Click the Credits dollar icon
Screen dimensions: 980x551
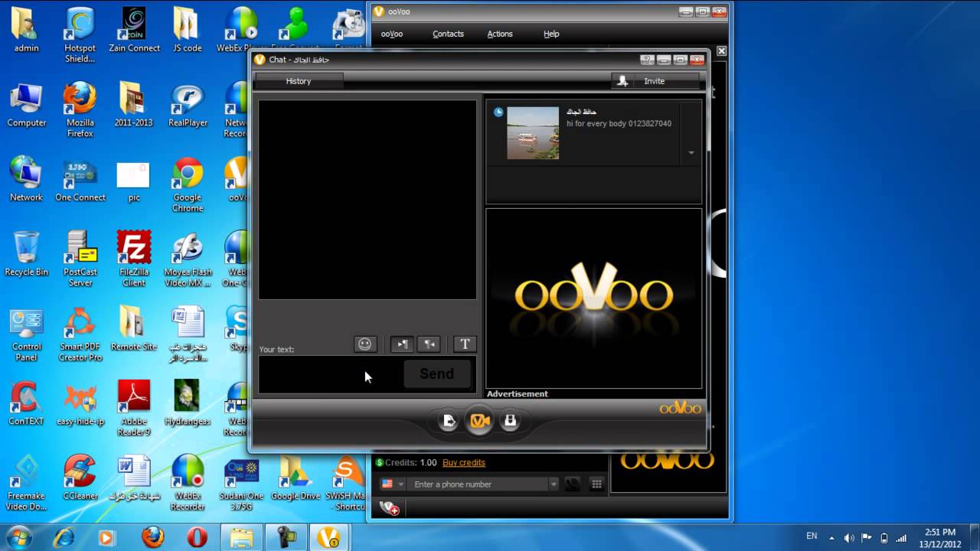click(379, 462)
